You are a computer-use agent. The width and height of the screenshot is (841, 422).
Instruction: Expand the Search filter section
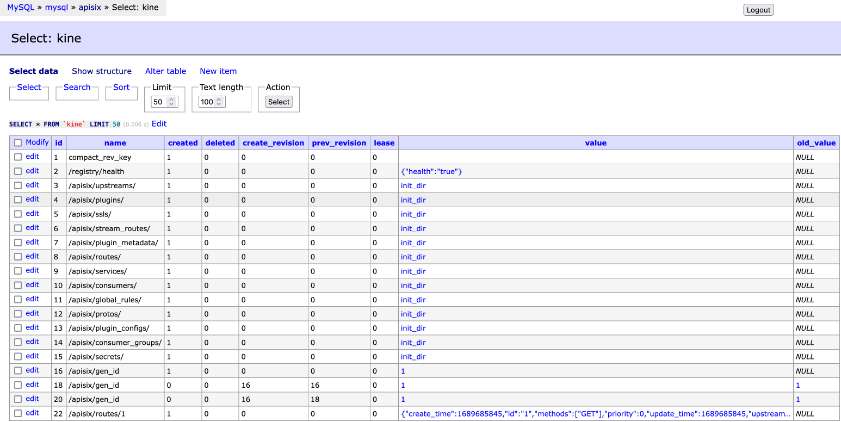77,88
